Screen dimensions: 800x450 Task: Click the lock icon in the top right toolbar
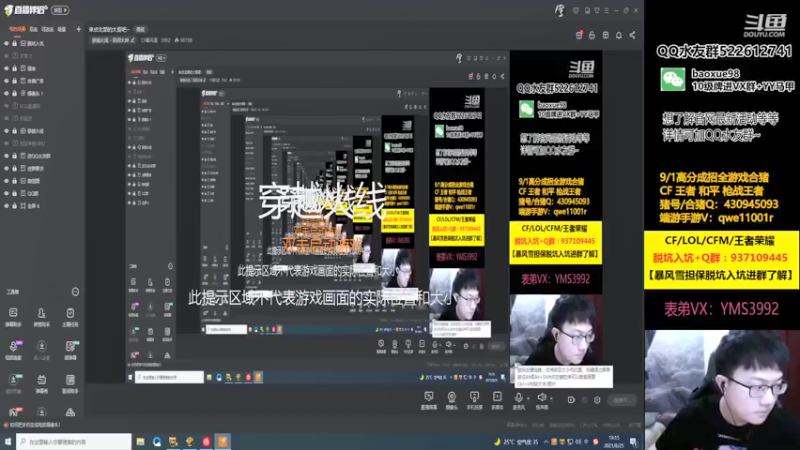[592, 35]
